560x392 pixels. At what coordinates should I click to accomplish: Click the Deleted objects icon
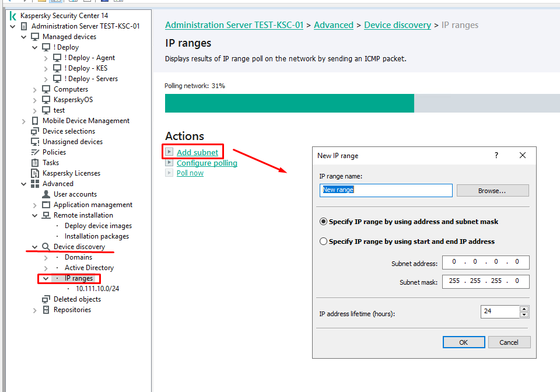point(46,299)
